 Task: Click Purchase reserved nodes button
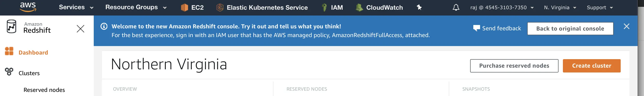514,66
